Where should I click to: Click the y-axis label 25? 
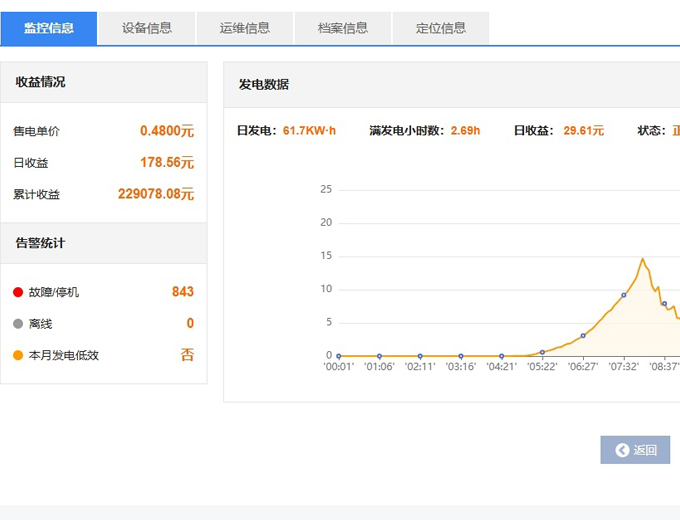click(326, 190)
